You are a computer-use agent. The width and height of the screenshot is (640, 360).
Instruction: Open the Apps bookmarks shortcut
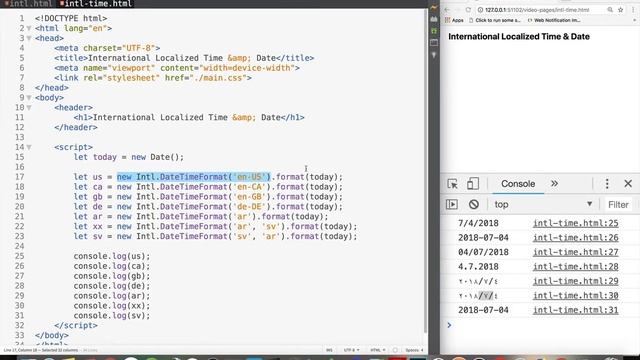(x=454, y=20)
